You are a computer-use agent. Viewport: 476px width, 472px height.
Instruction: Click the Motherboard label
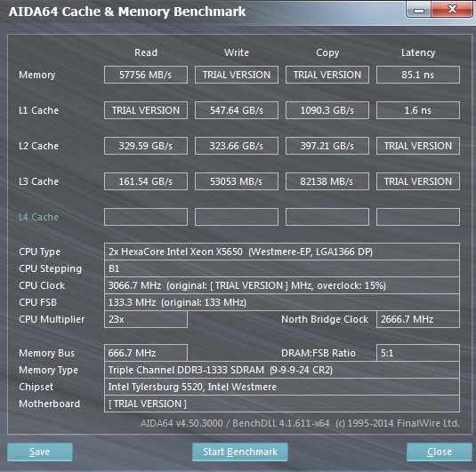pos(49,404)
